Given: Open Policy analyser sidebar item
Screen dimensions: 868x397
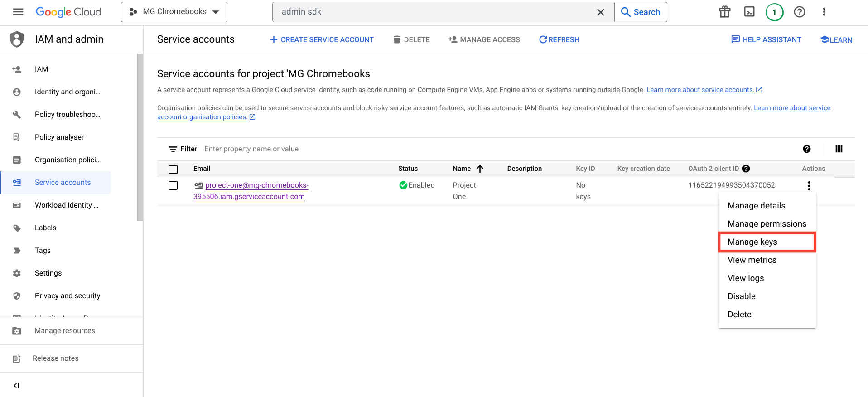Looking at the screenshot, I should click(x=55, y=137).
